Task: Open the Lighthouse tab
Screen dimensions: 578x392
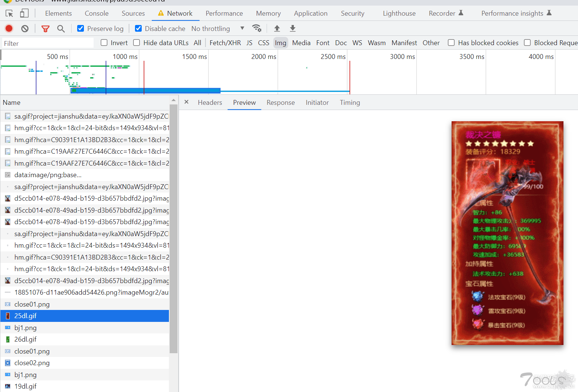Action: [399, 13]
